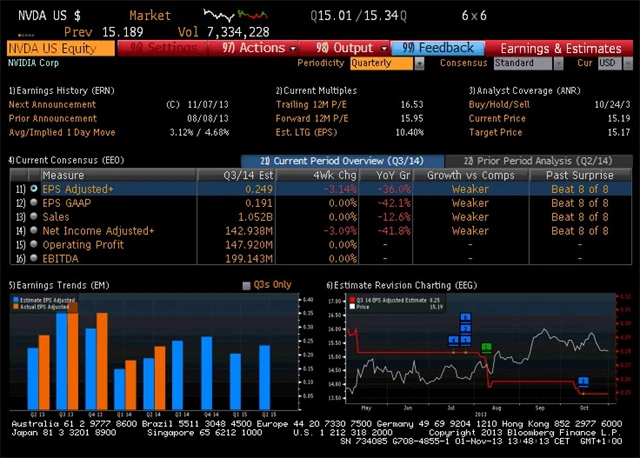Click the Settings button
Viewport: 640px width, 458px height.
tap(163, 47)
